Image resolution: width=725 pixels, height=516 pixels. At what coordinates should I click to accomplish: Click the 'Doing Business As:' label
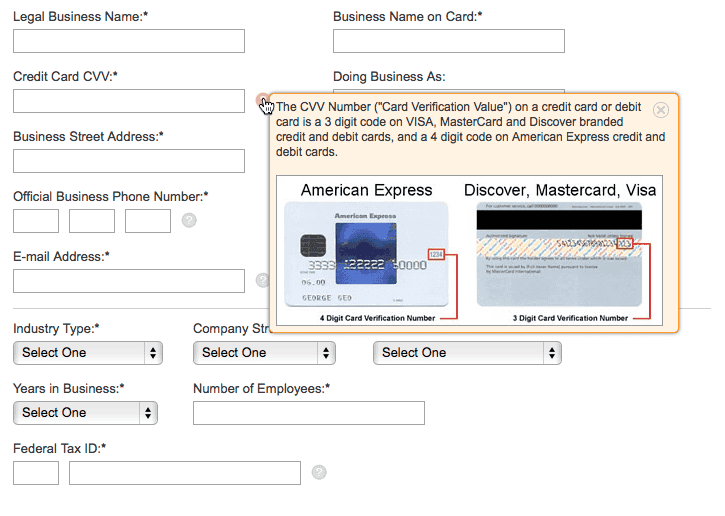(x=389, y=76)
